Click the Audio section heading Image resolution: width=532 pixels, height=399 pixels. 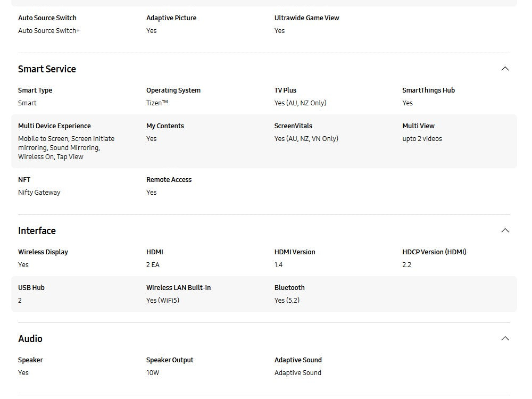[x=30, y=339]
